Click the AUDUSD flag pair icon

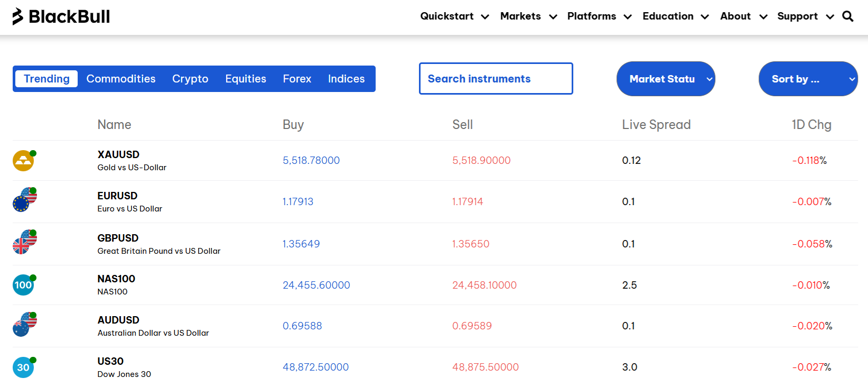25,325
